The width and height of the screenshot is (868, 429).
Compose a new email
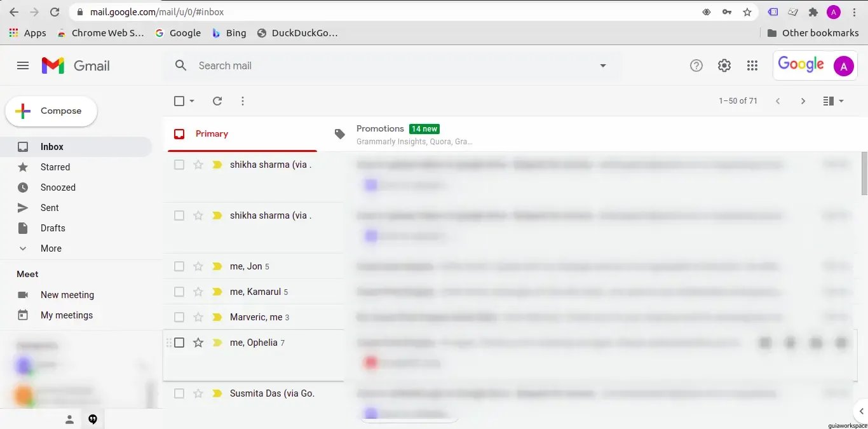tap(51, 111)
